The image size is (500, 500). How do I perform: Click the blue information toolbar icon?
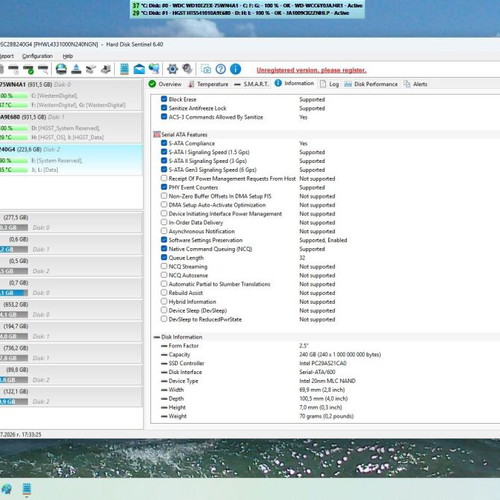tap(235, 69)
